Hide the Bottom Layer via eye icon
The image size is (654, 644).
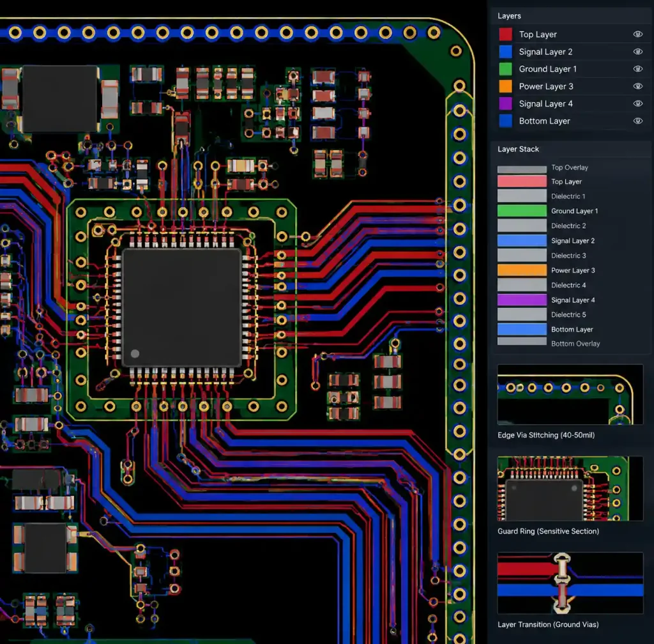tap(638, 121)
